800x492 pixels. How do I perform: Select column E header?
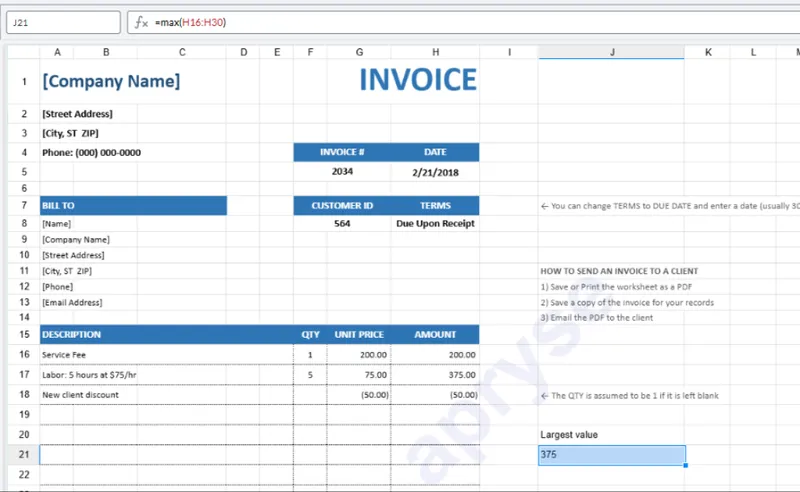coord(277,52)
